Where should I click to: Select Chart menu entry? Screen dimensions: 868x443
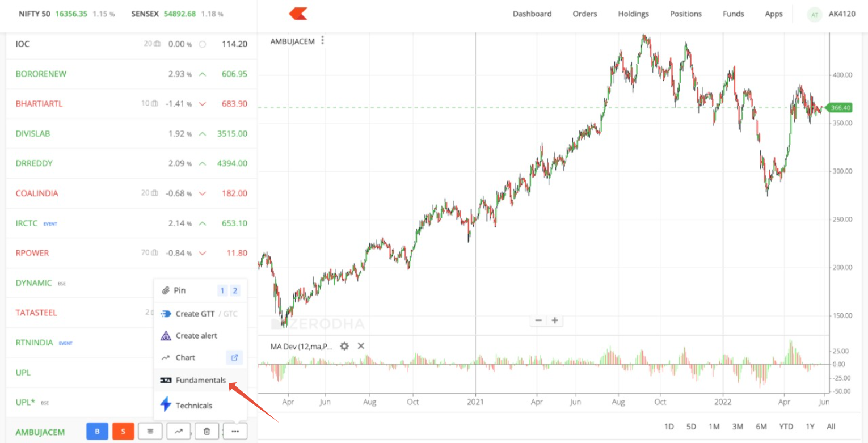(200, 357)
